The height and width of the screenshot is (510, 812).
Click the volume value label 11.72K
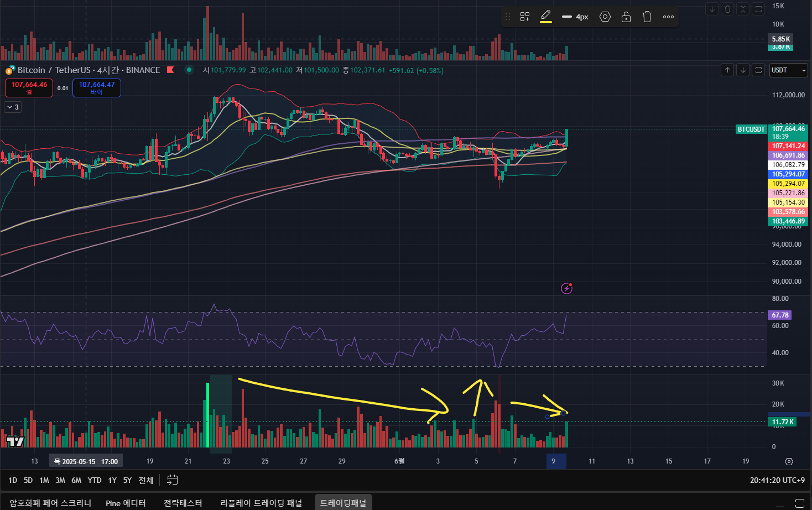pyautogui.click(x=782, y=422)
